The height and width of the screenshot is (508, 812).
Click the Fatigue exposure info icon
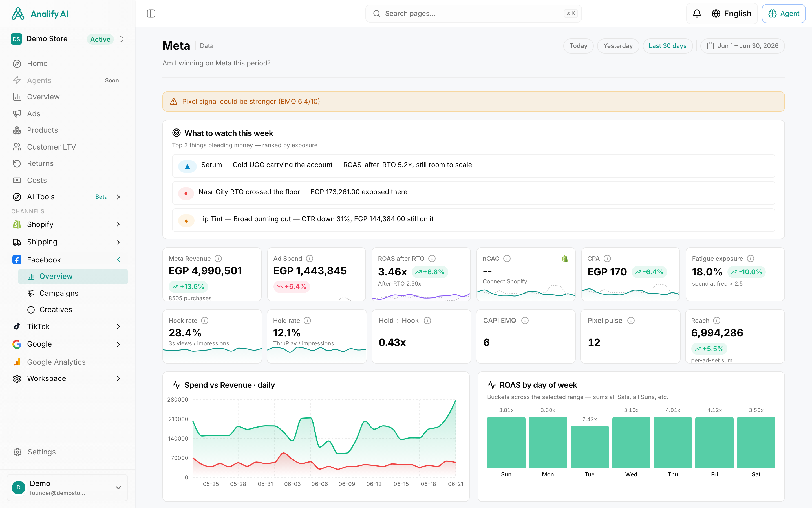[751, 258]
